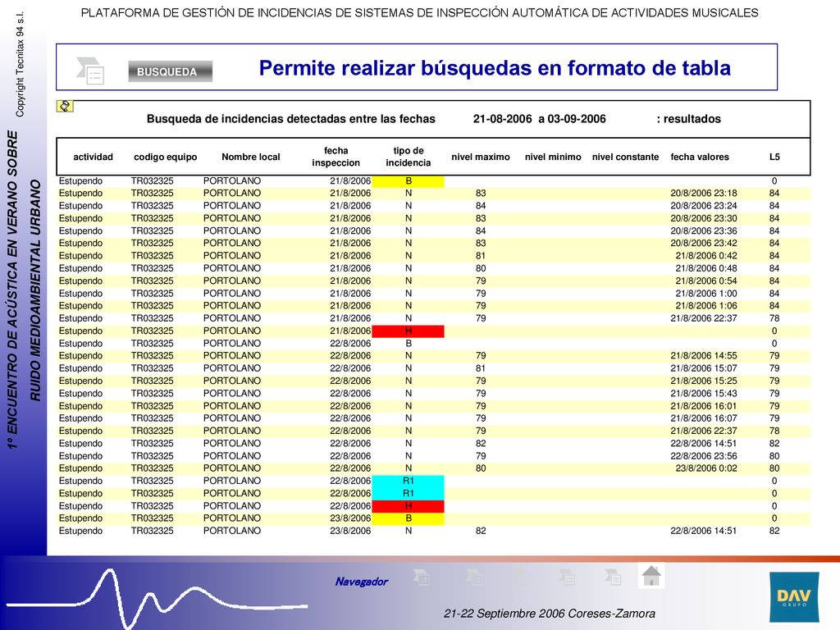
Task: Click the value '21/8/2006 0:42'
Action: [x=706, y=256]
